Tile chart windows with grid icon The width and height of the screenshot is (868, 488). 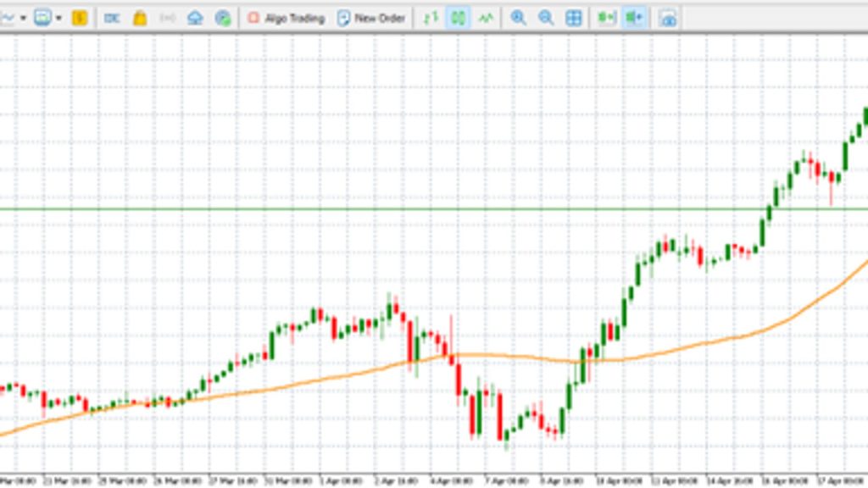coord(574,18)
